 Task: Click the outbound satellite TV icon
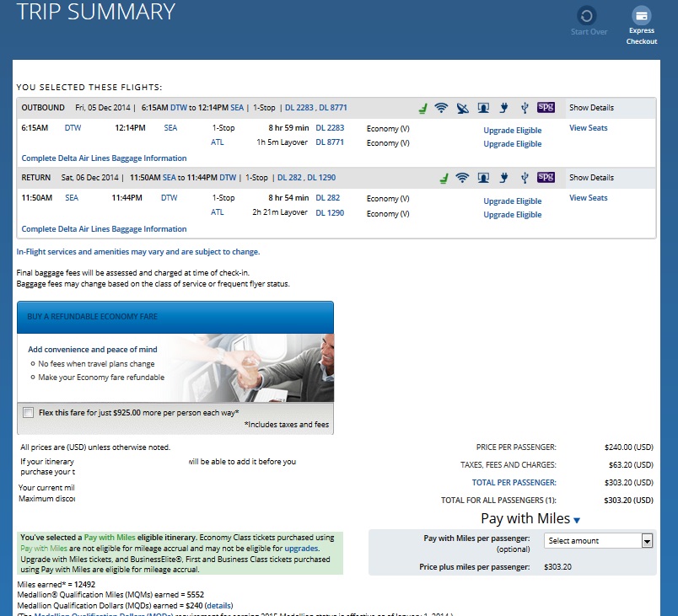coord(461,108)
